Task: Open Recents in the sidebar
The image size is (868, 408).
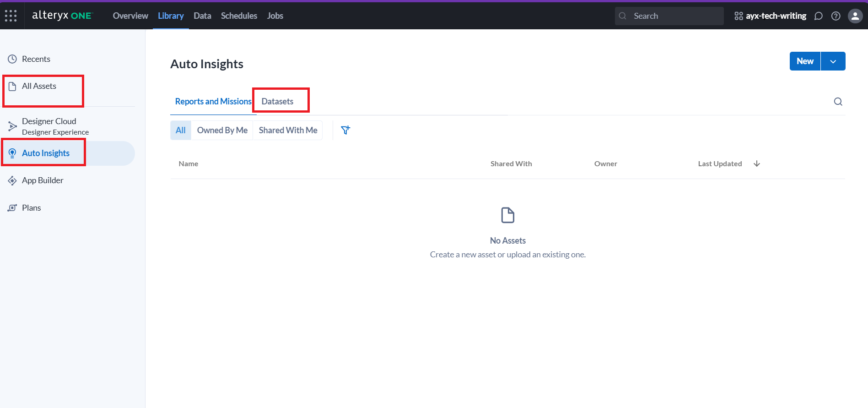Action: point(36,59)
